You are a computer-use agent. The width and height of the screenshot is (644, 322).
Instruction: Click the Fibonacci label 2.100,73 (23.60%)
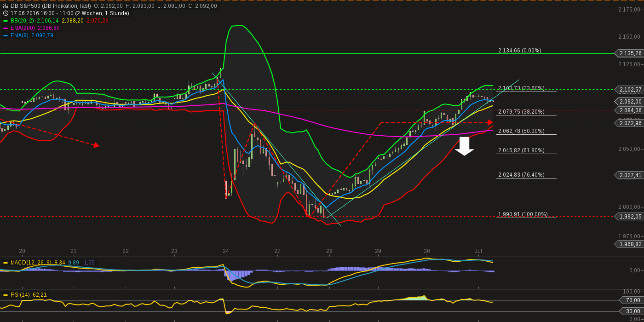point(521,88)
